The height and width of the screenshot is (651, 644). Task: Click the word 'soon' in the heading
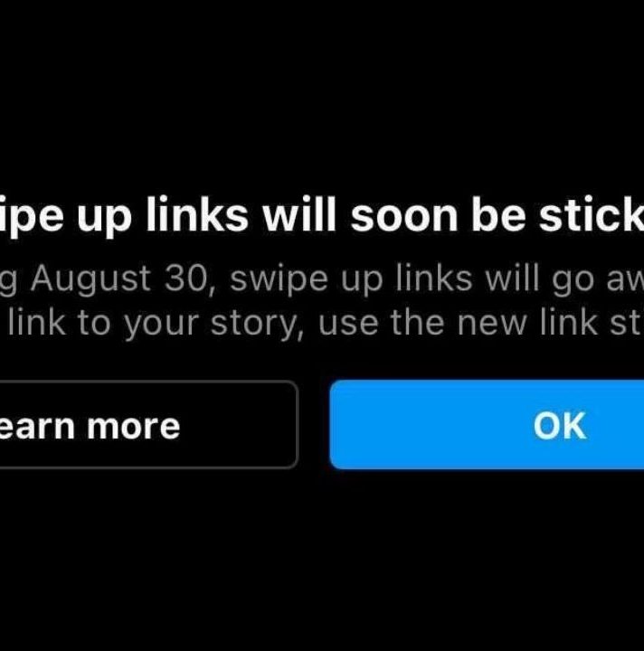(x=404, y=217)
